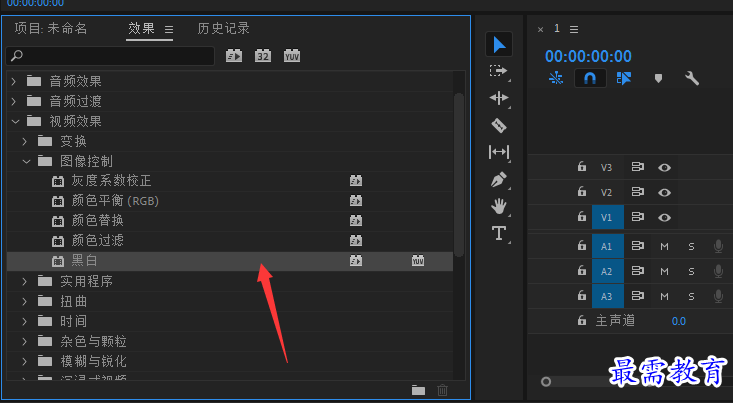Hide track V2 with eye icon
The image size is (733, 403).
click(x=664, y=192)
